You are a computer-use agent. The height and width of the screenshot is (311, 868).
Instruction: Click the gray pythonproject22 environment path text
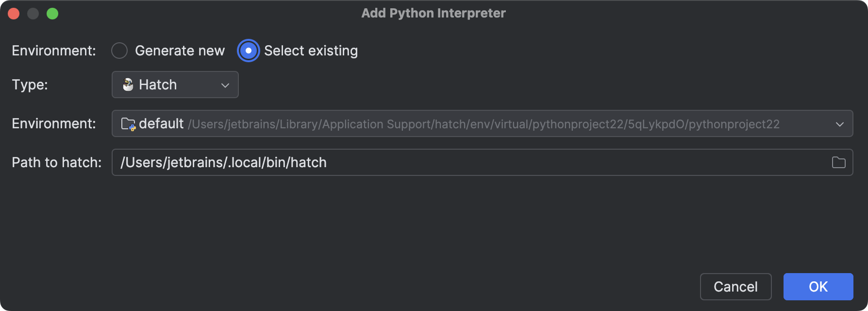pos(484,124)
